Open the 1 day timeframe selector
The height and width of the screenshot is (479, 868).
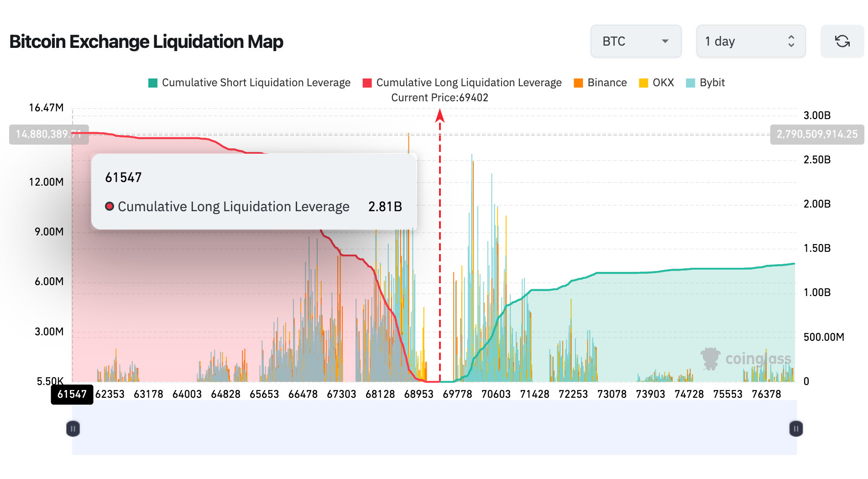pyautogui.click(x=751, y=41)
